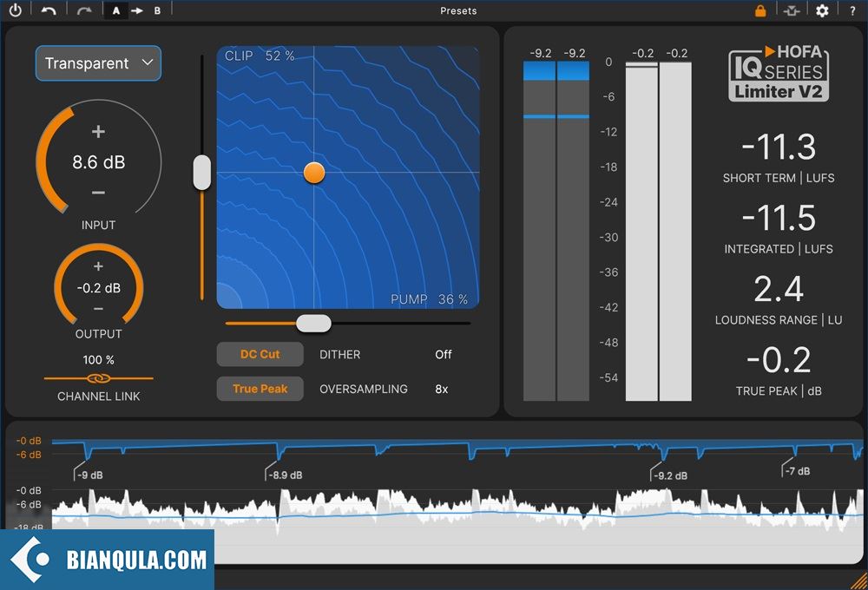The width and height of the screenshot is (868, 590).
Task: Click the PUMP 36 % readout
Action: tap(429, 299)
